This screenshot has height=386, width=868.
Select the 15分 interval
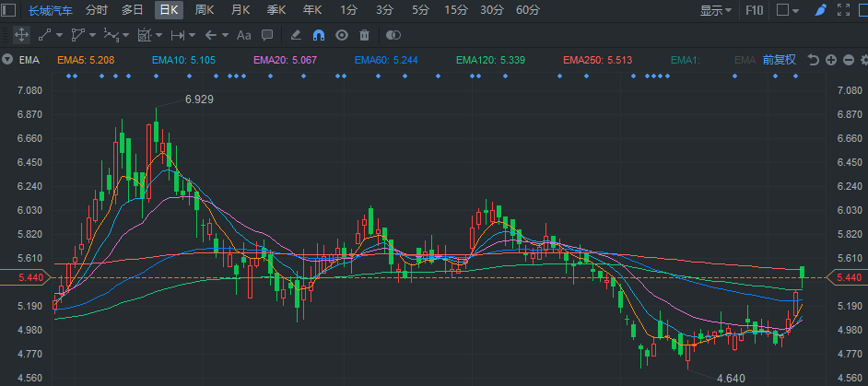[x=455, y=10]
